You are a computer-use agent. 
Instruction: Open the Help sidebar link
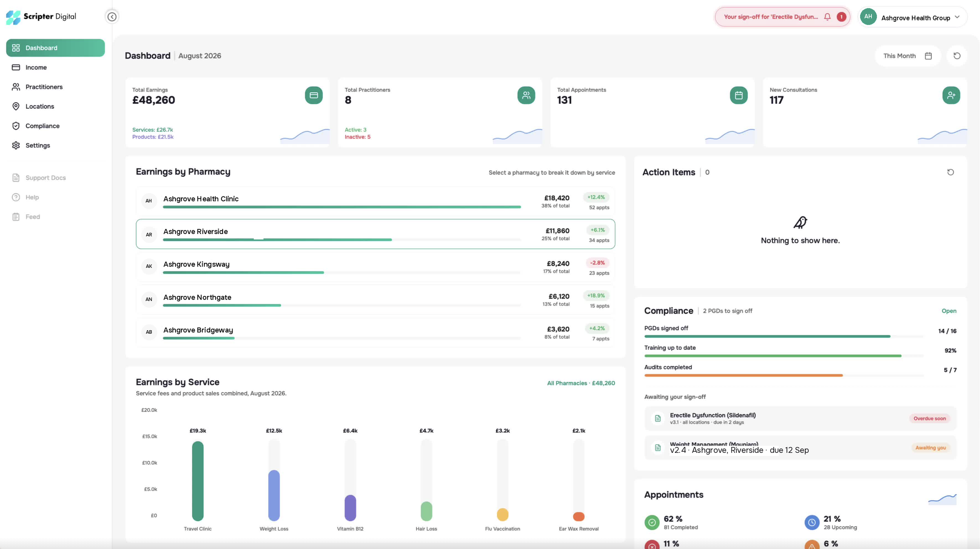click(55, 197)
